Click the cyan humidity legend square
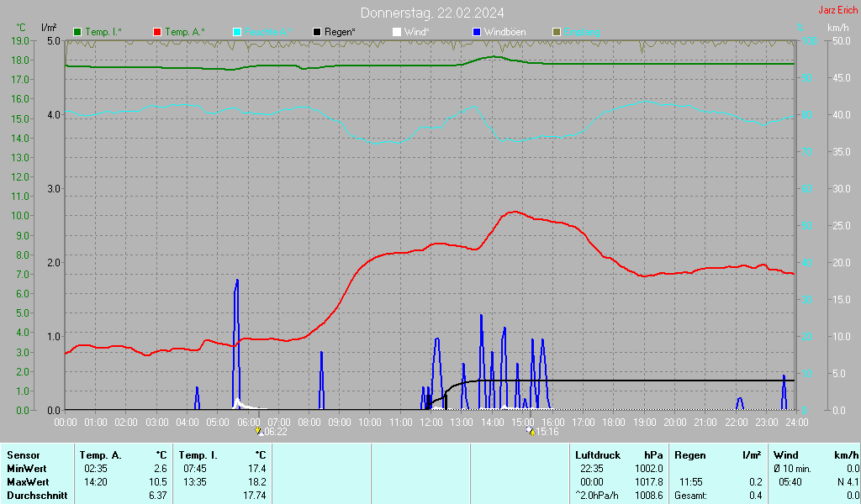The height and width of the screenshot is (504, 861). 237,32
